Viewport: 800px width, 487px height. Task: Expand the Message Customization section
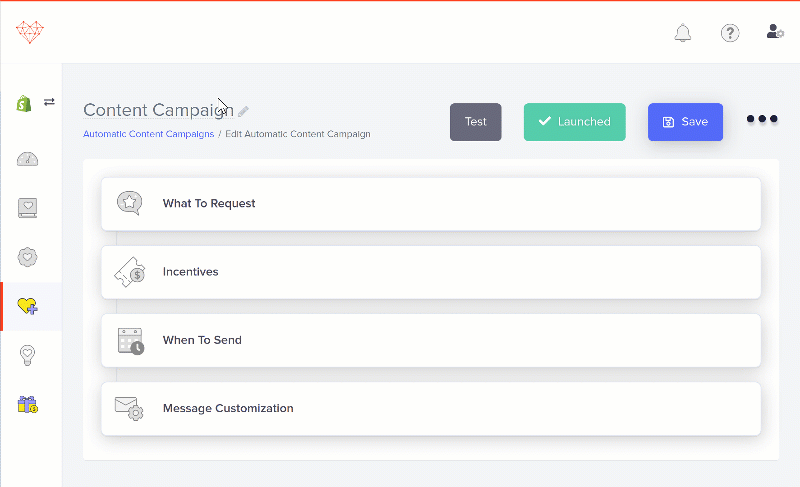pos(431,409)
